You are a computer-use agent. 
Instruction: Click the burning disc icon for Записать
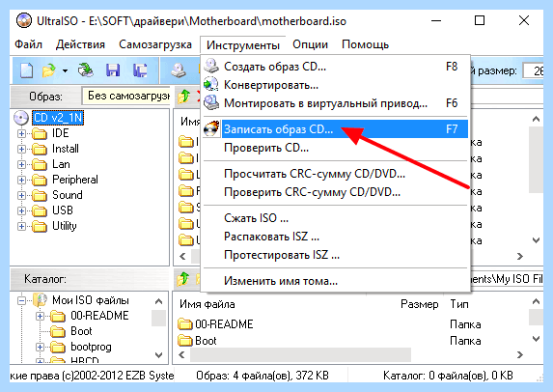(211, 128)
